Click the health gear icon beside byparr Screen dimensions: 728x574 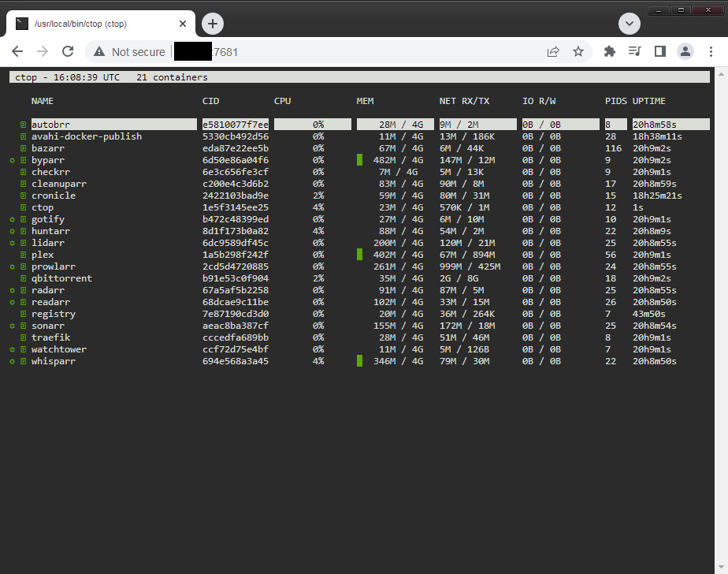pyautogui.click(x=13, y=160)
